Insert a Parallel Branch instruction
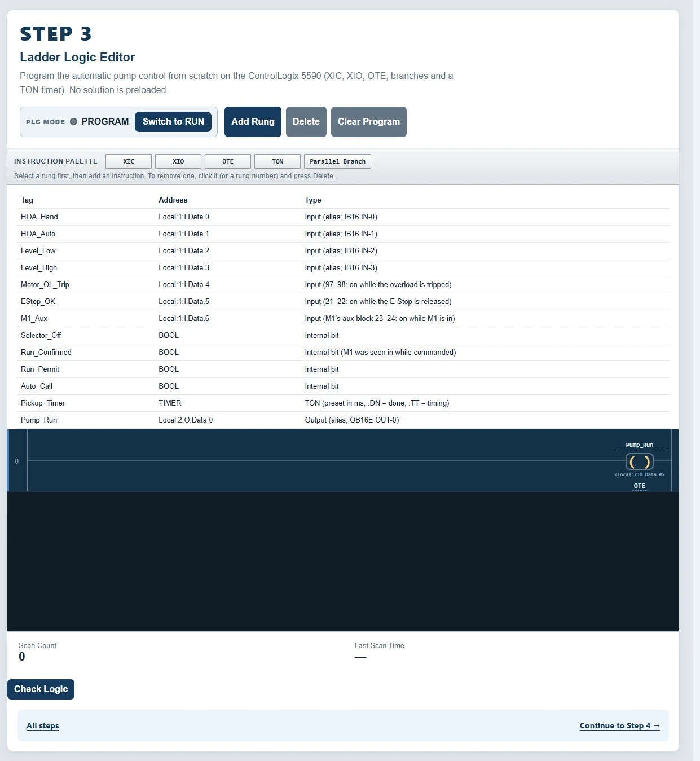This screenshot has width=700, height=761. (337, 161)
